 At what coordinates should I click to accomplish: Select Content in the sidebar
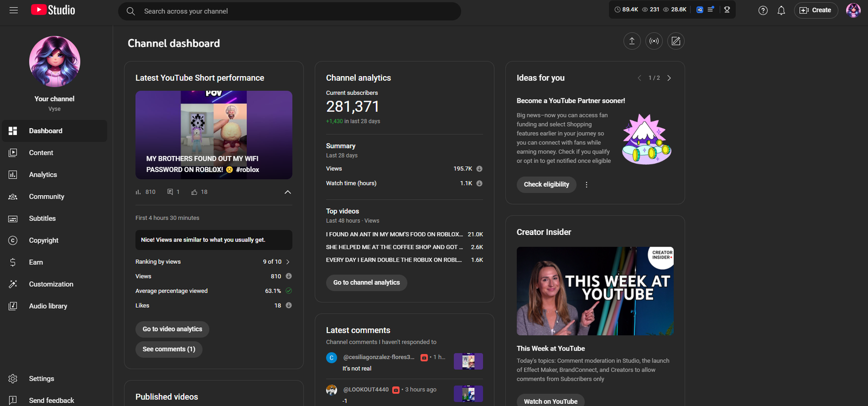coord(41,153)
